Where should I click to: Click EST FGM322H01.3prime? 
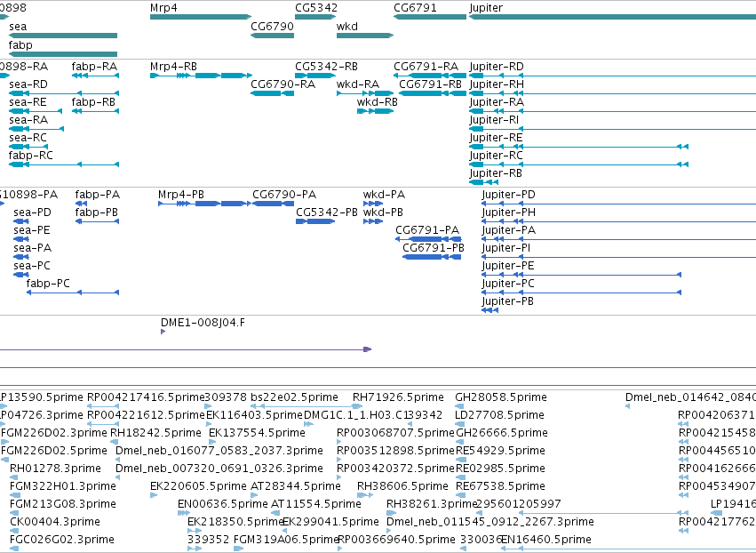click(x=63, y=486)
